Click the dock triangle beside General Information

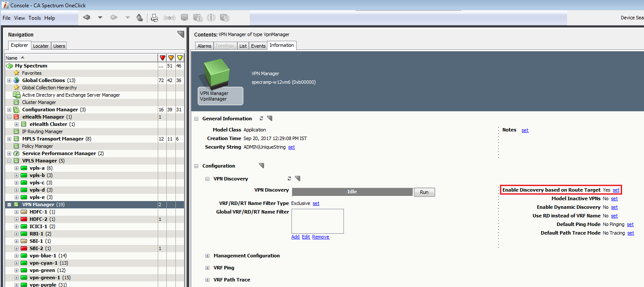click(270, 118)
